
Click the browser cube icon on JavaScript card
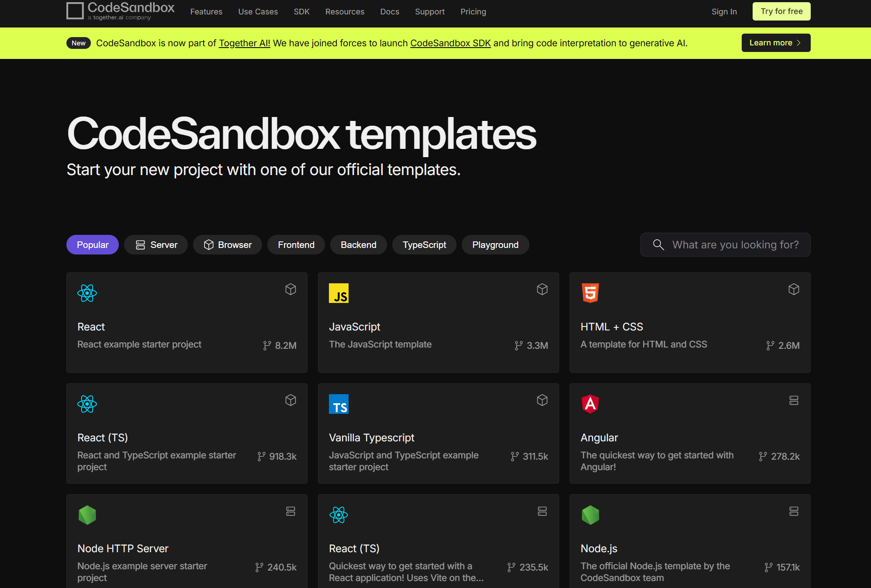(x=542, y=289)
